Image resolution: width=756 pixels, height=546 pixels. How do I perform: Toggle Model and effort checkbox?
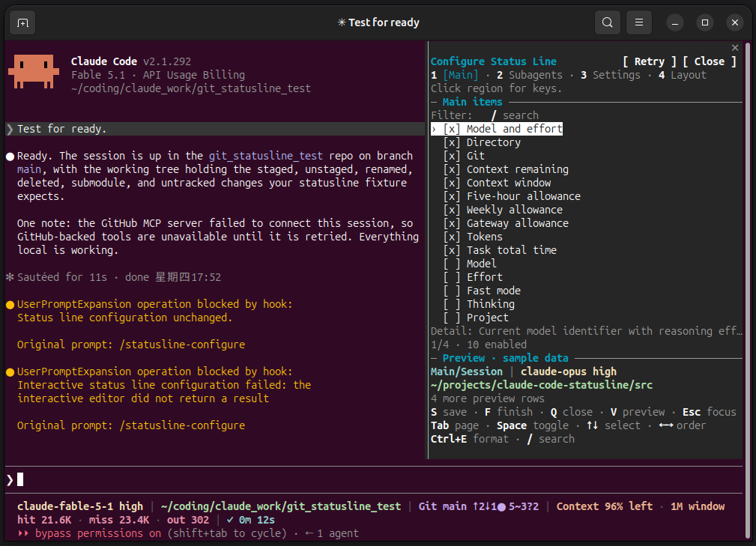click(x=451, y=129)
